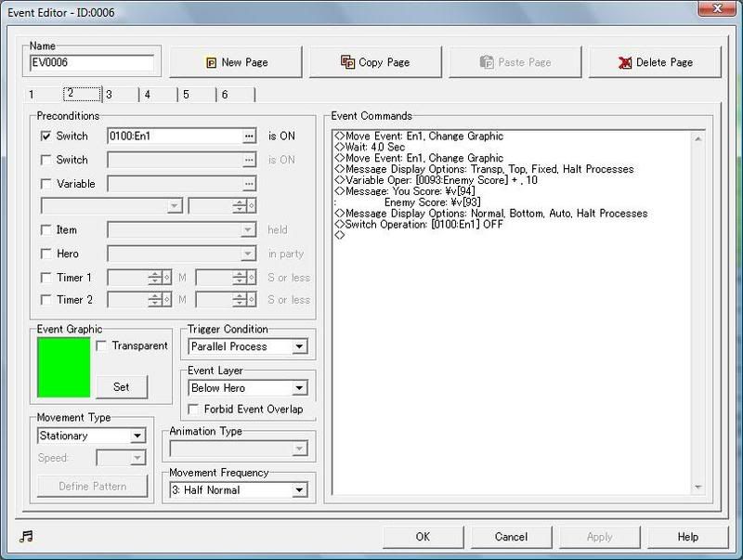This screenshot has width=743, height=560.
Task: Open the Event Layer dropdown
Action: [x=248, y=388]
